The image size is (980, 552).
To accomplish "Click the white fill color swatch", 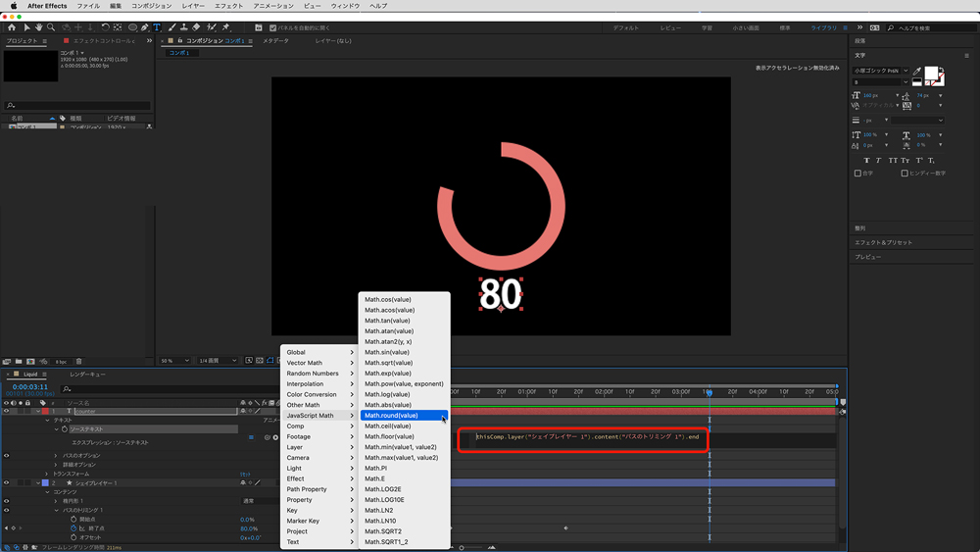I will [931, 74].
